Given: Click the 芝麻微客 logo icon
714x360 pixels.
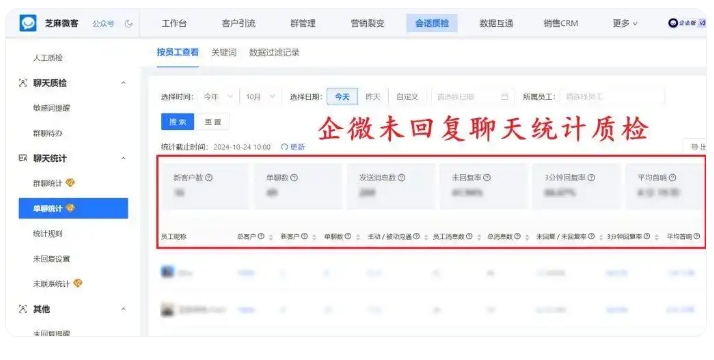Looking at the screenshot, I should pos(28,23).
